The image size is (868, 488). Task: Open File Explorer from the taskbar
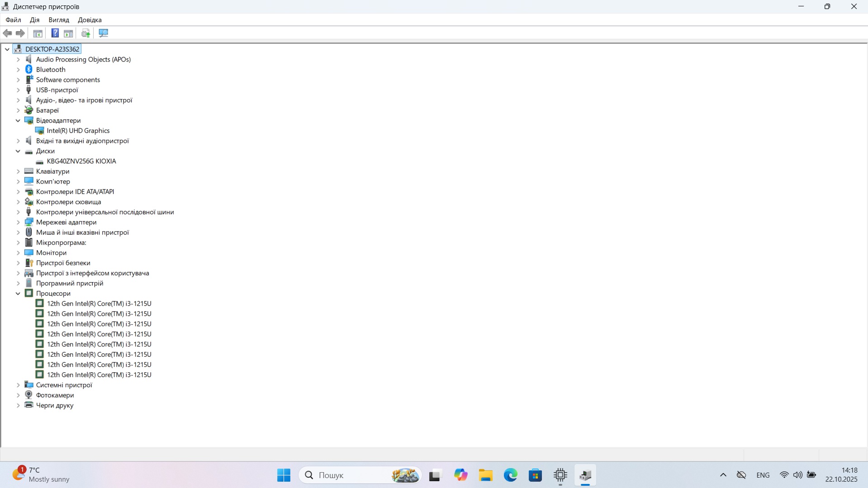click(486, 475)
